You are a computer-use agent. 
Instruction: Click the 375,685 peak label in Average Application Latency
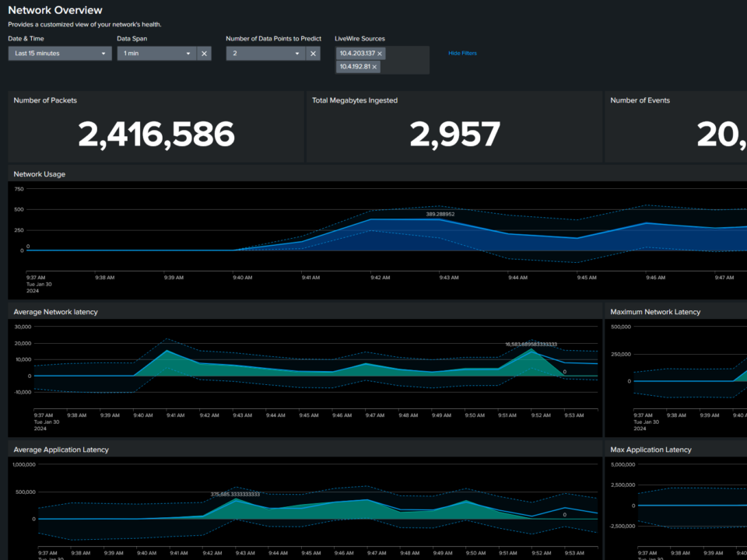click(235, 494)
